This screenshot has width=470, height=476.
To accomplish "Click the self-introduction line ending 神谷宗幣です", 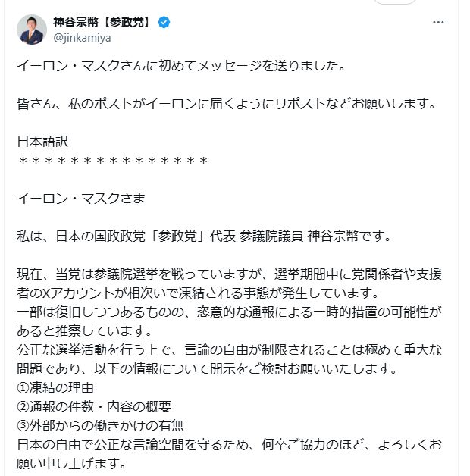I will (x=203, y=236).
